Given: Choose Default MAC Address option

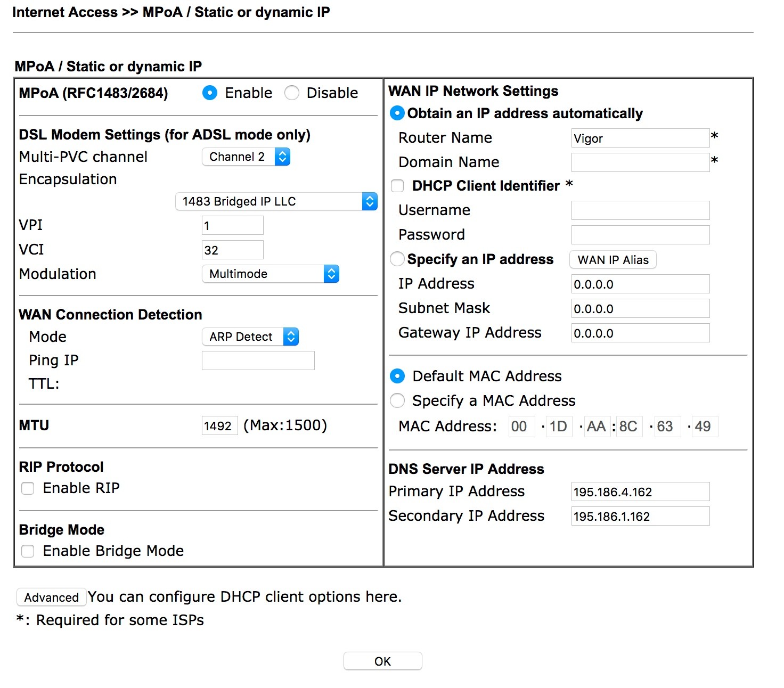Looking at the screenshot, I should tap(397, 376).
